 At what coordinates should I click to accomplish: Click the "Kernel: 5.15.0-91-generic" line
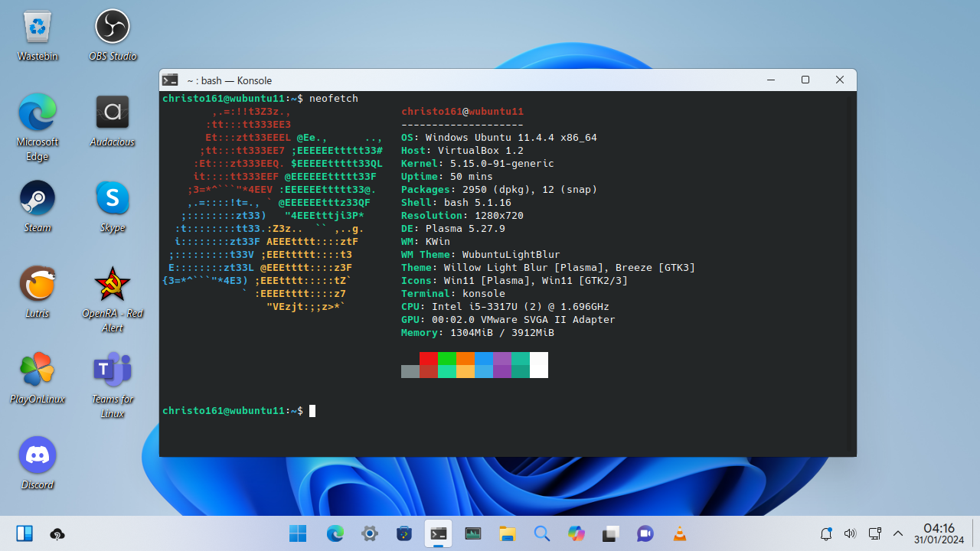click(x=478, y=164)
